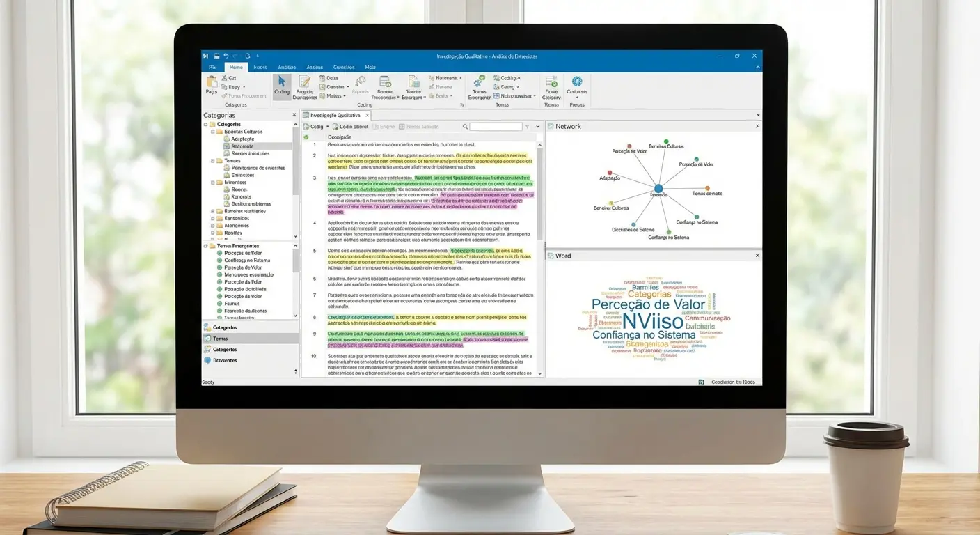Viewport: 980px width, 535px height.
Task: Click the blue globe icon in ribbon
Action: [x=576, y=82]
